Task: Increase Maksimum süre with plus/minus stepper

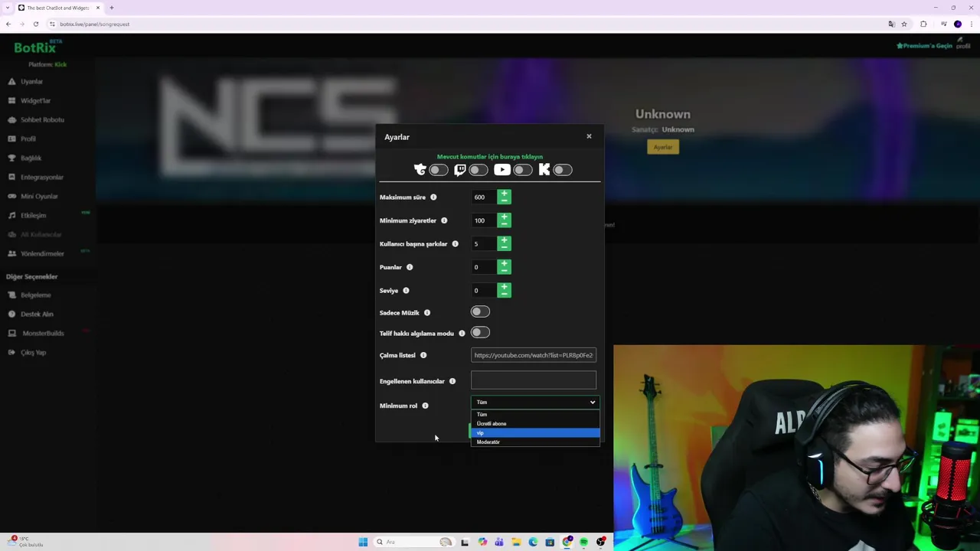Action: 504,197
